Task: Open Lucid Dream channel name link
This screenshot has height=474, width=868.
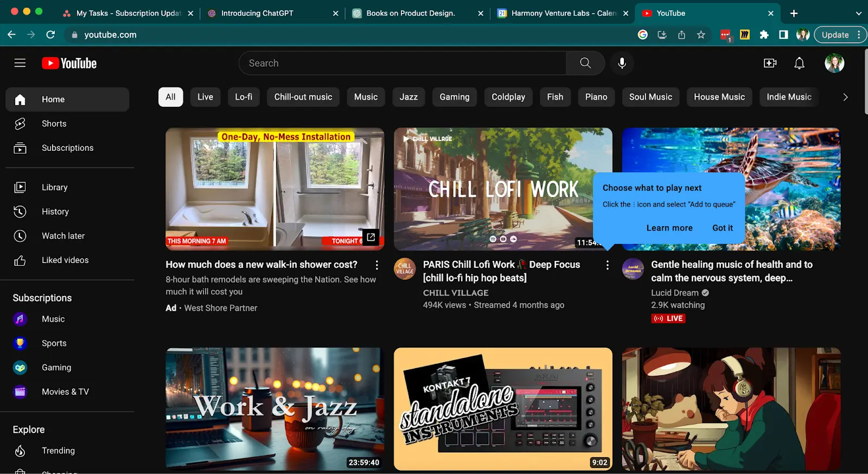Action: coord(675,293)
